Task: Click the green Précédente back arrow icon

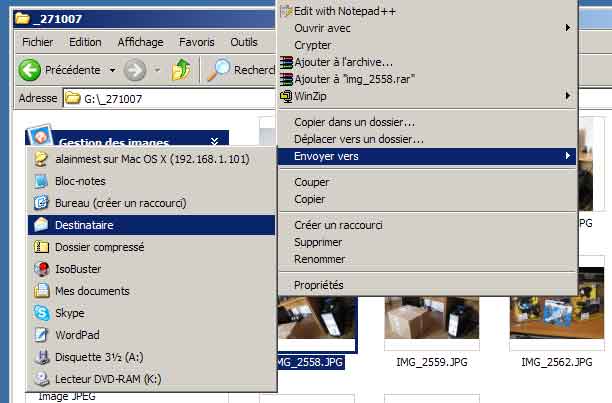Action: 30,70
